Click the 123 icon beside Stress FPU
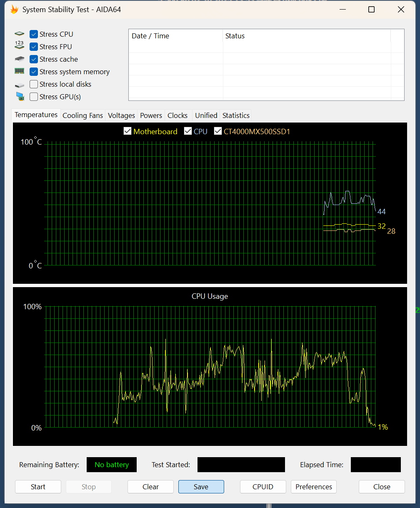Viewport: 420px width, 508px height. pyautogui.click(x=20, y=46)
